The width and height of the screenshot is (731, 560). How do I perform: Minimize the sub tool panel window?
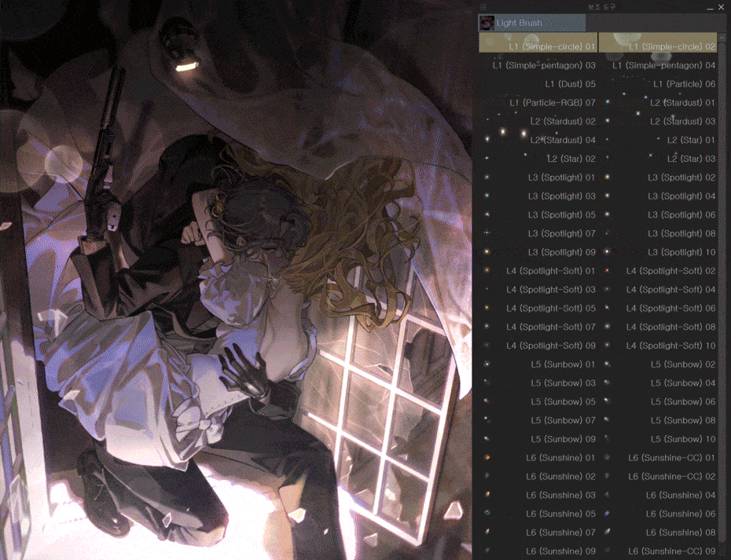point(710,7)
